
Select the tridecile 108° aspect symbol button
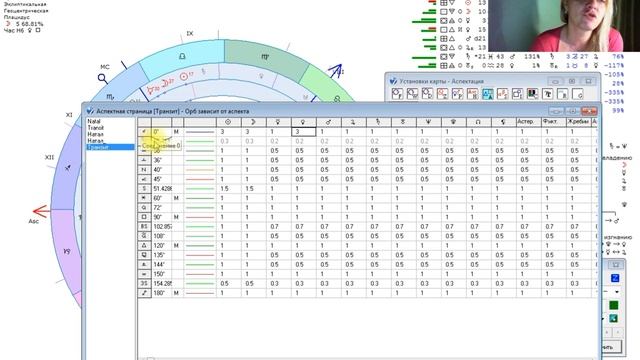pyautogui.click(x=144, y=236)
